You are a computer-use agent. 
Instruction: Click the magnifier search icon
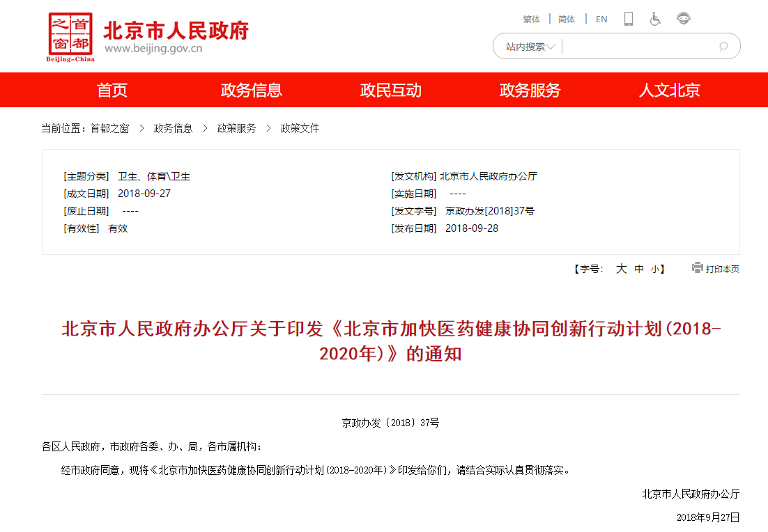click(723, 47)
